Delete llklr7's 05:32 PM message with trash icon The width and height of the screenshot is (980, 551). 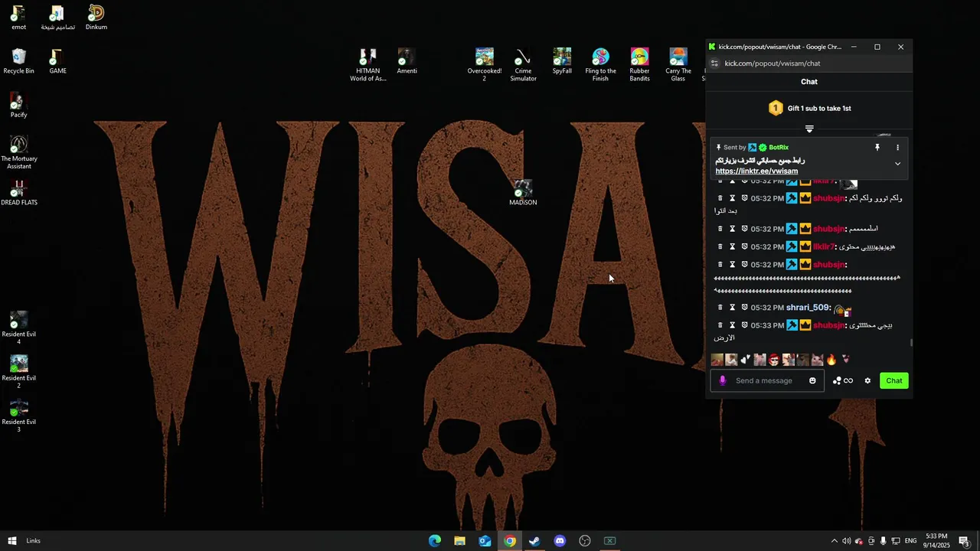(x=720, y=246)
